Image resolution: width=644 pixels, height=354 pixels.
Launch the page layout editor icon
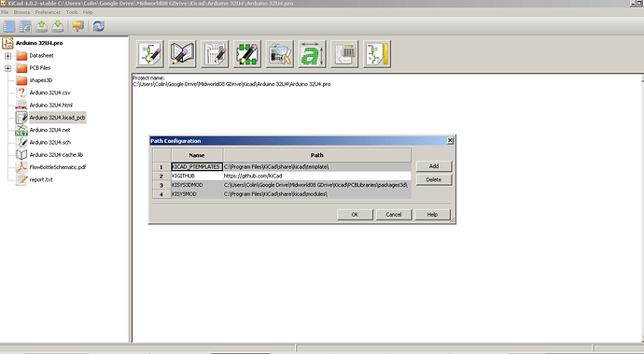coord(377,54)
